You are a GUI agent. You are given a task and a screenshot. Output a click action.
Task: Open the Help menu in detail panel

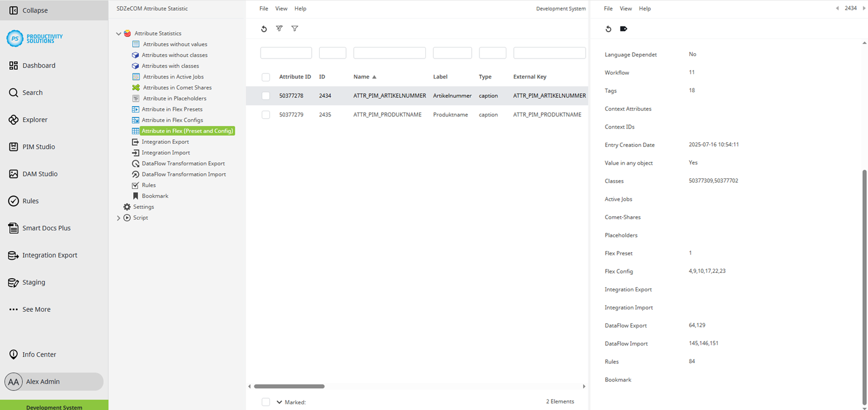tap(645, 9)
